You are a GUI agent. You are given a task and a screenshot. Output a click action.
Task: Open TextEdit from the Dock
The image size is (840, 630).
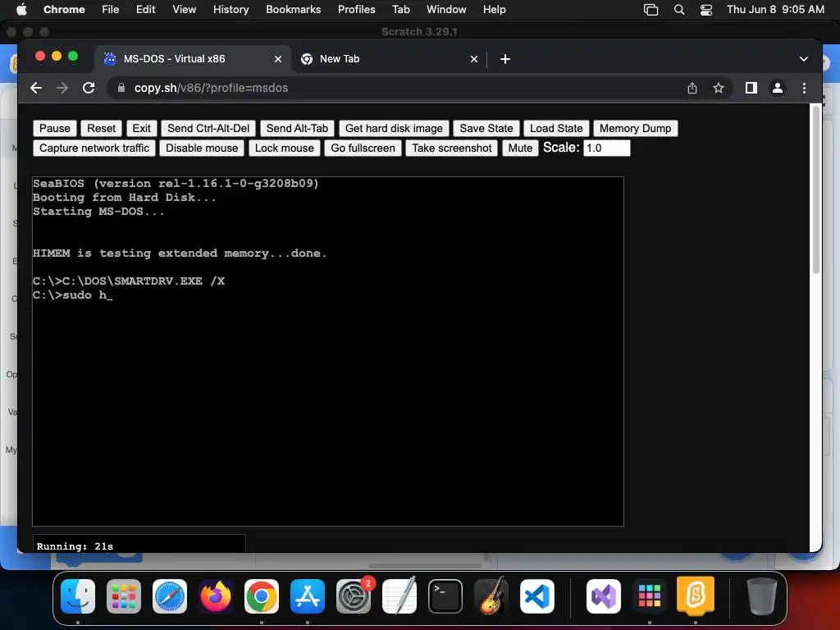[x=399, y=596]
